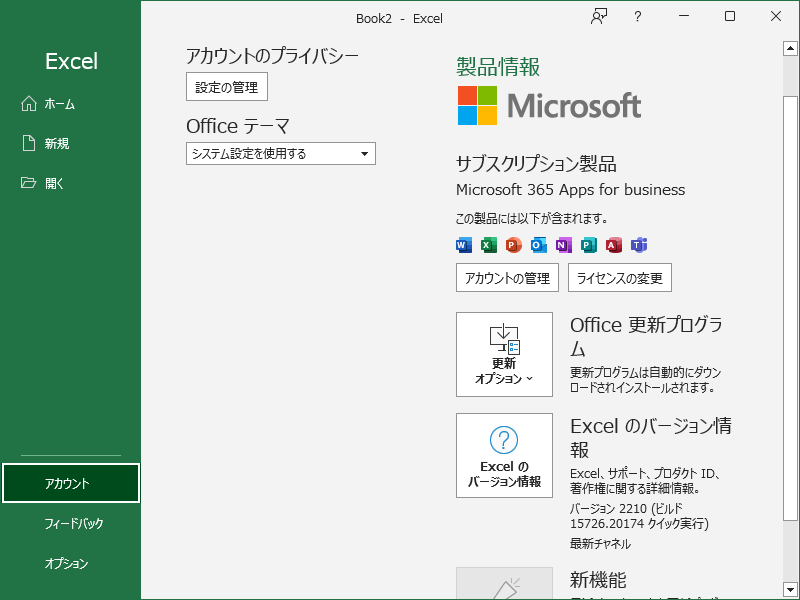This screenshot has height=600, width=800.
Task: Select 新規 to create a workbook
Action: click(70, 143)
